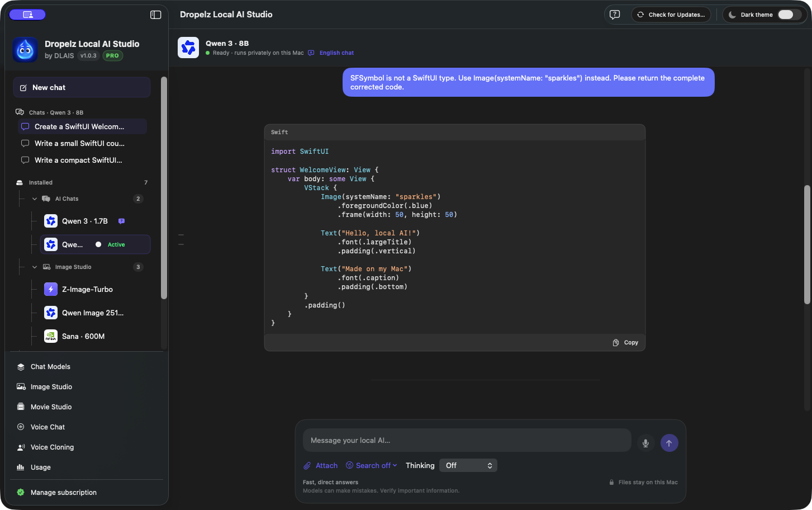Open the Usage chart icon
This screenshot has width=812, height=510.
pyautogui.click(x=21, y=467)
